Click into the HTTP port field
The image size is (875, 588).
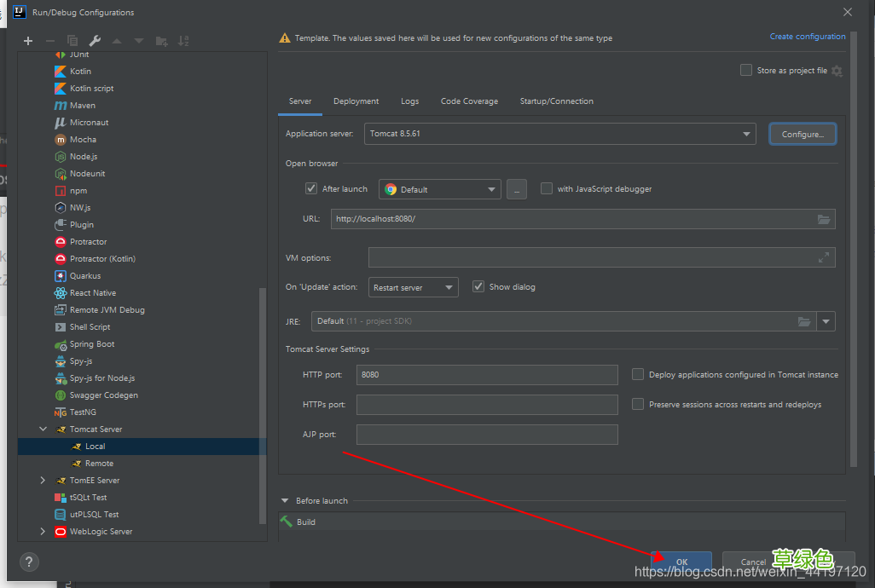[x=487, y=375]
